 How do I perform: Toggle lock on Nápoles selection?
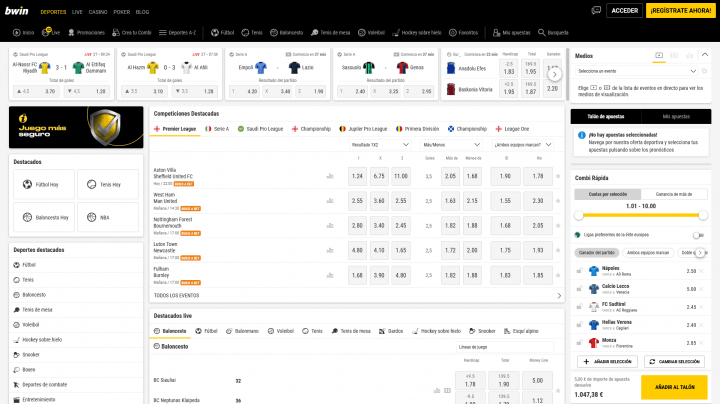579,271
